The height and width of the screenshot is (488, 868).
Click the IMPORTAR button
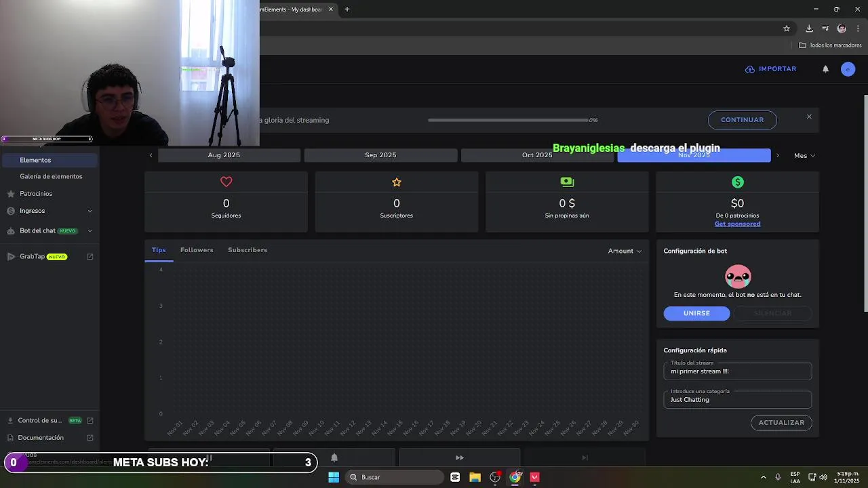770,69
